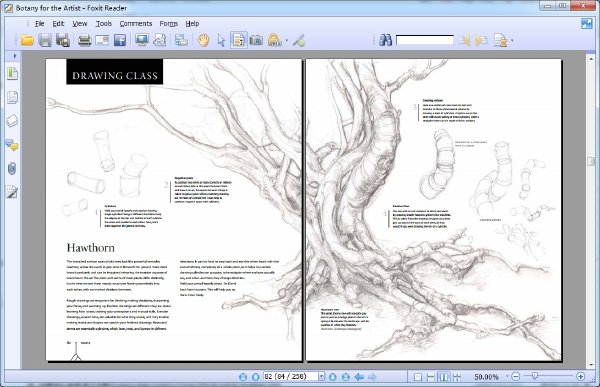600x387 pixels.
Task: Go to the next page
Action: point(333,377)
